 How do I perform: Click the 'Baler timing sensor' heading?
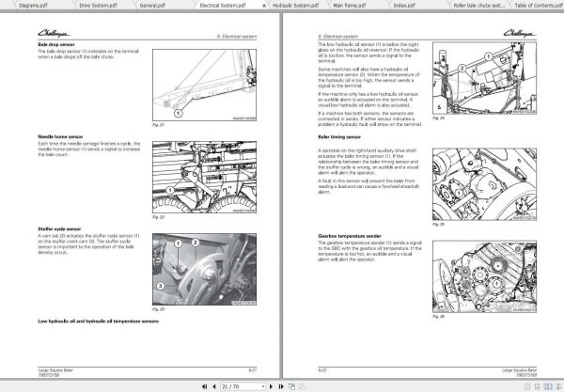(339, 137)
